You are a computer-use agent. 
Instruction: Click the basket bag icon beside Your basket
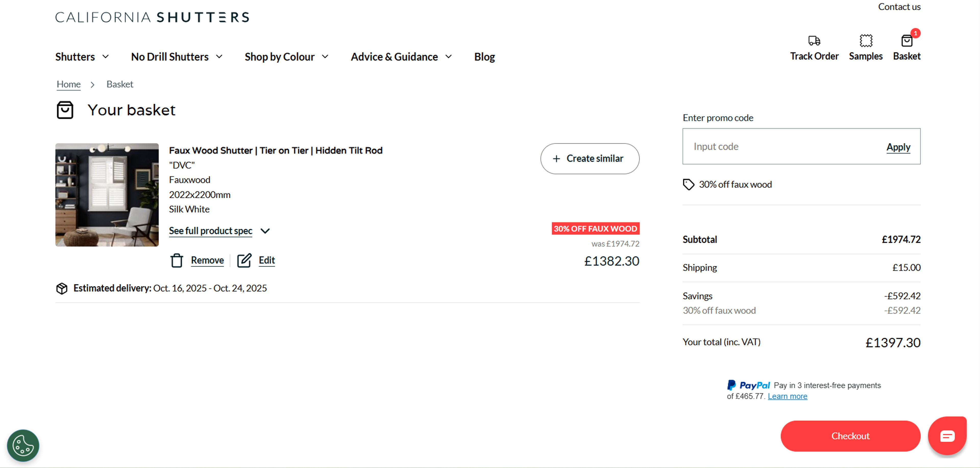point(65,110)
